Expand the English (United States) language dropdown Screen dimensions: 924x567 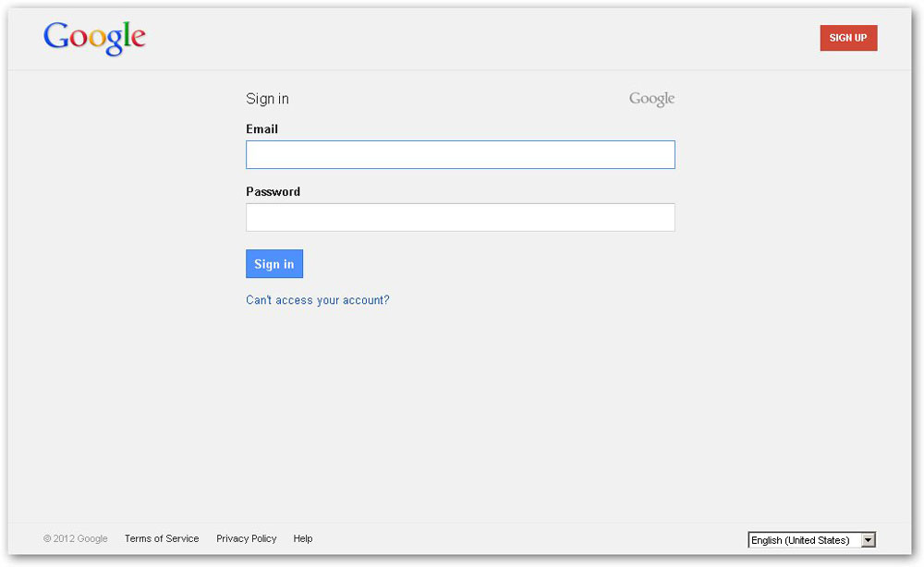pyautogui.click(x=804, y=540)
